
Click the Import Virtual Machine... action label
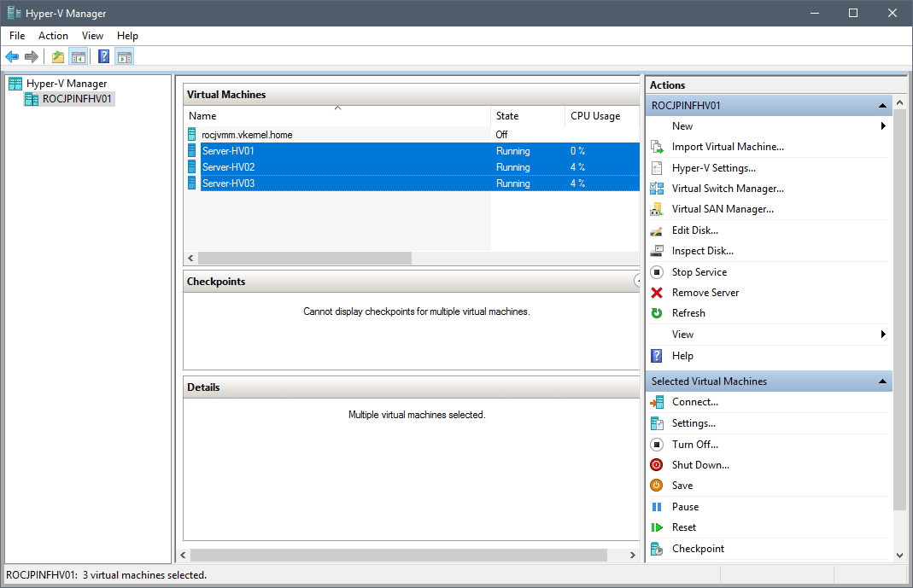point(728,147)
